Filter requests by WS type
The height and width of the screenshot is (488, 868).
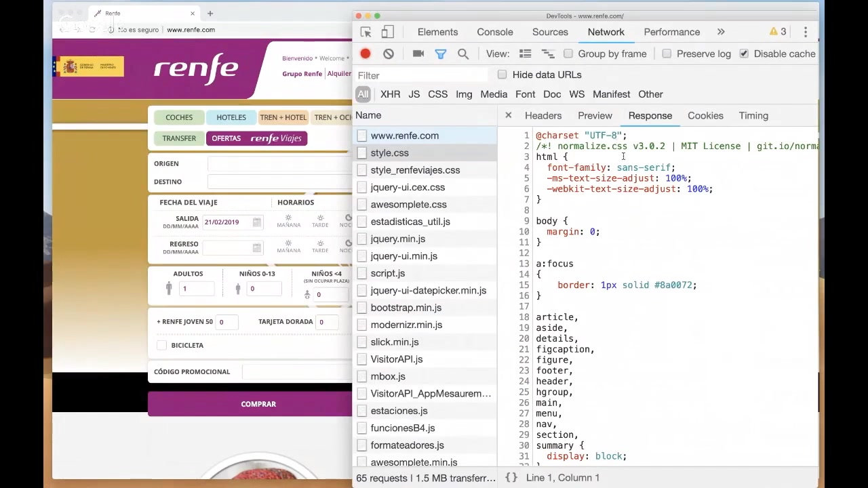(576, 94)
